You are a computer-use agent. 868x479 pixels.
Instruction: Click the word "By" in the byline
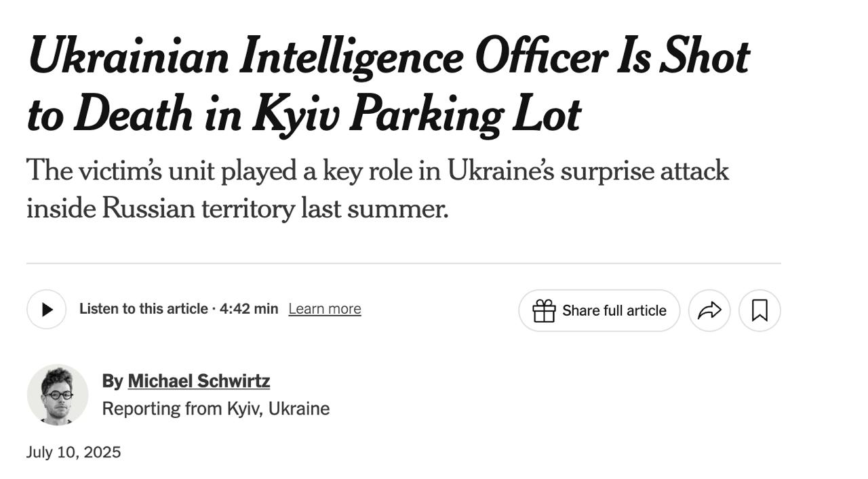click(112, 381)
